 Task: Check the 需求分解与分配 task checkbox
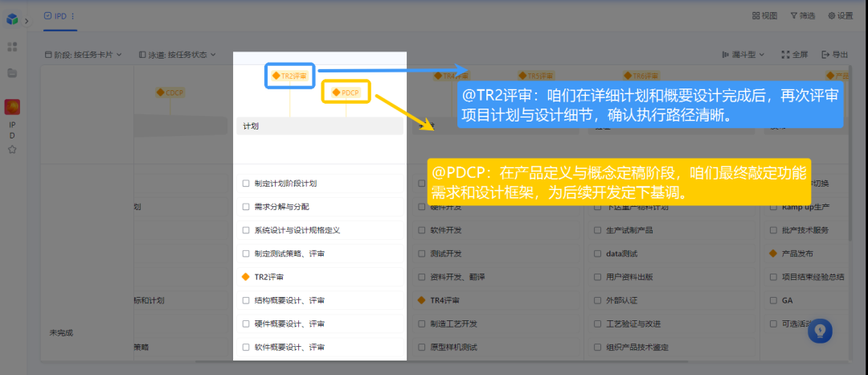[246, 207]
